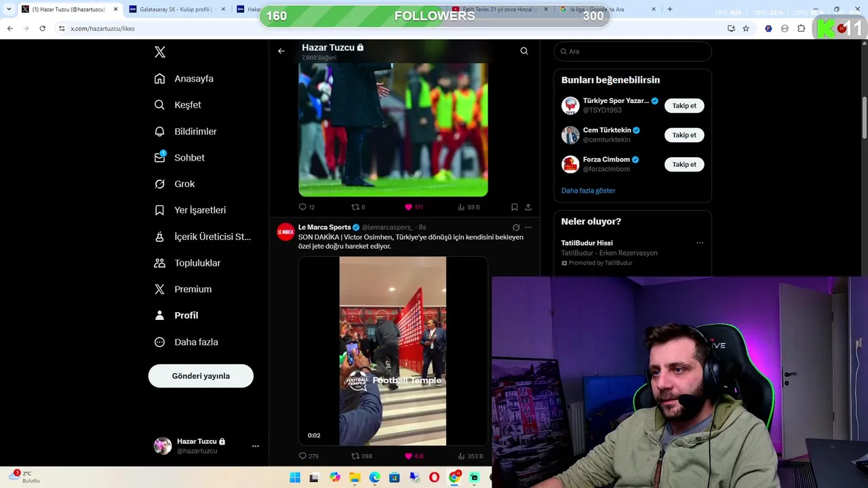Go back with the profile header arrow
Screen dimensions: 868x488
click(x=281, y=51)
